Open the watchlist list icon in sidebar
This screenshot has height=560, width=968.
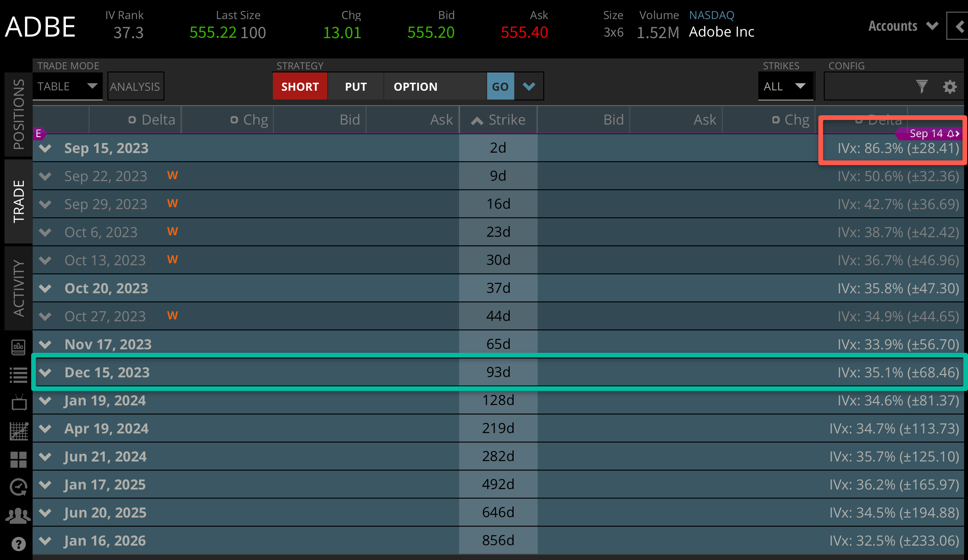pyautogui.click(x=18, y=375)
